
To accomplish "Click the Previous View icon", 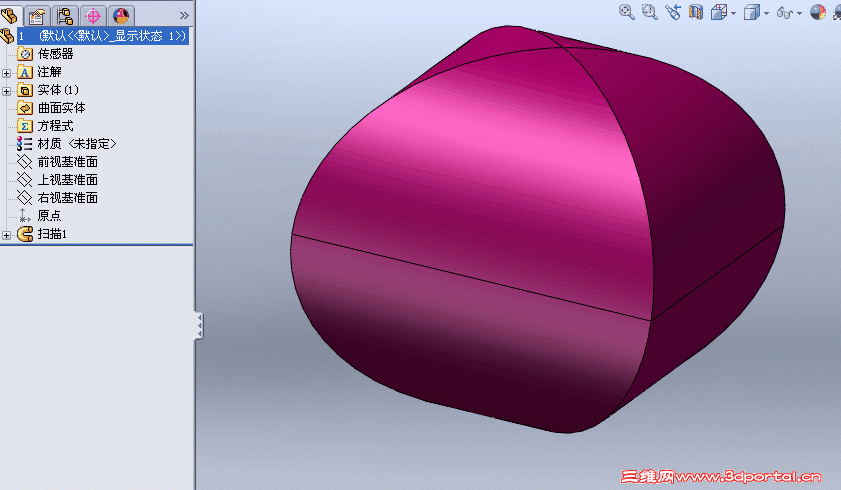I will [673, 12].
